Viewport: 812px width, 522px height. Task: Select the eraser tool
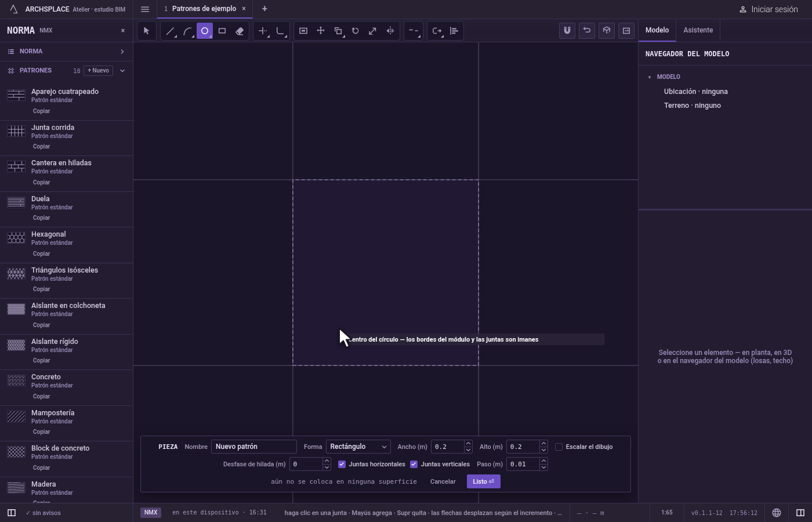pyautogui.click(x=240, y=31)
